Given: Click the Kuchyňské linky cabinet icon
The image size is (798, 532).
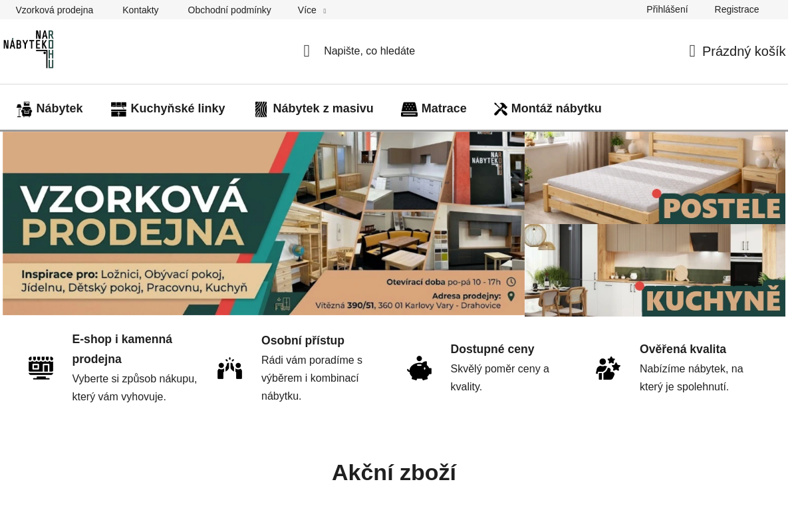Looking at the screenshot, I should [118, 109].
